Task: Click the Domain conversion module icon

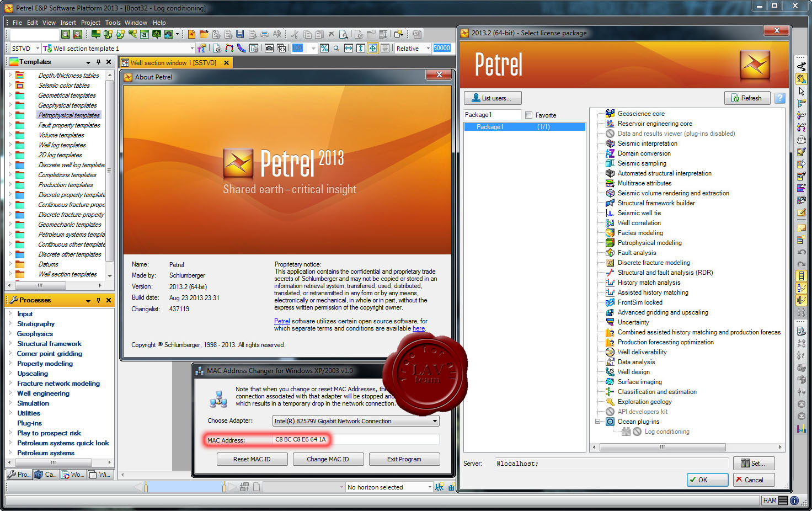Action: (610, 153)
